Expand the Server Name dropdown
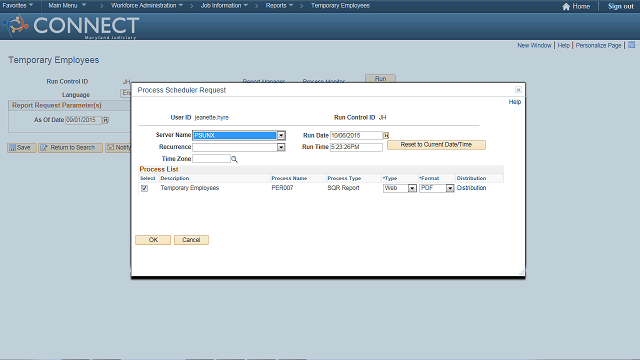 pos(281,136)
